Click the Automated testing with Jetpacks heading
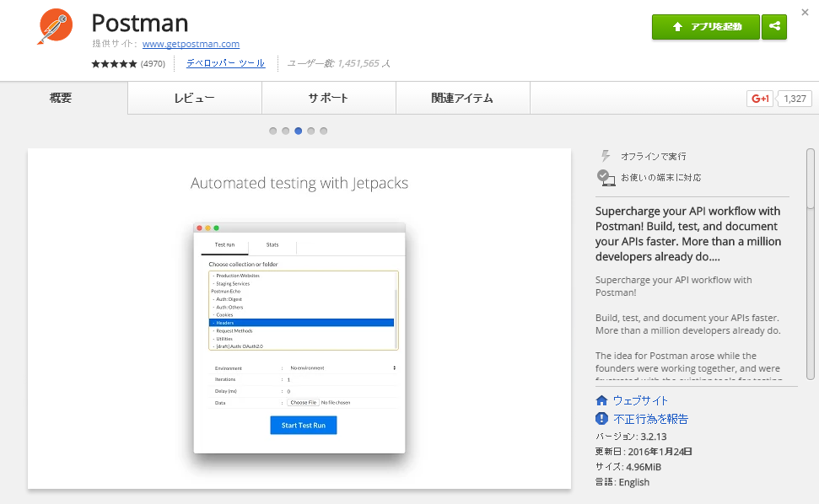Image resolution: width=819 pixels, height=504 pixels. click(299, 183)
